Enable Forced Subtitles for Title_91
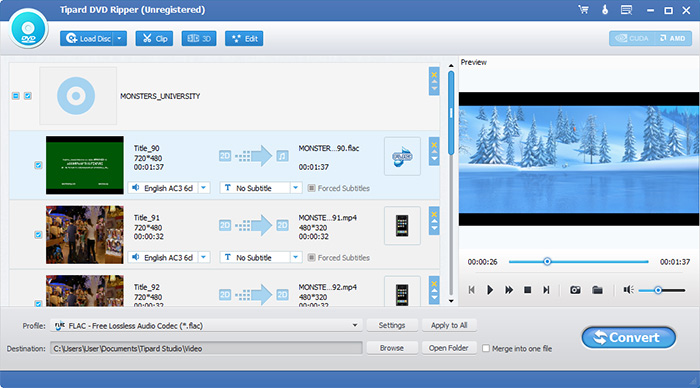 pyautogui.click(x=312, y=258)
